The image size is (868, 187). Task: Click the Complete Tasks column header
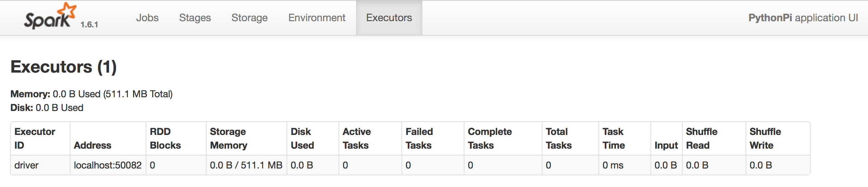tap(489, 138)
